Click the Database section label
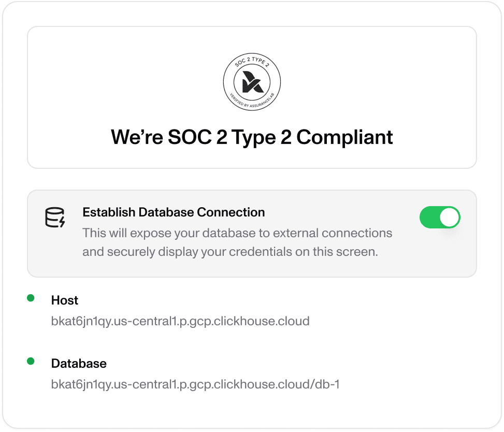Viewport: 504px width, 432px height. [x=78, y=363]
